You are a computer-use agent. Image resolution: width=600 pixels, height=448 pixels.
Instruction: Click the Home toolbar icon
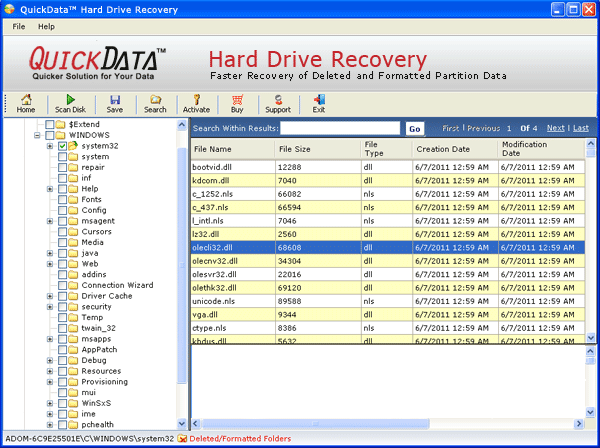pos(26,100)
